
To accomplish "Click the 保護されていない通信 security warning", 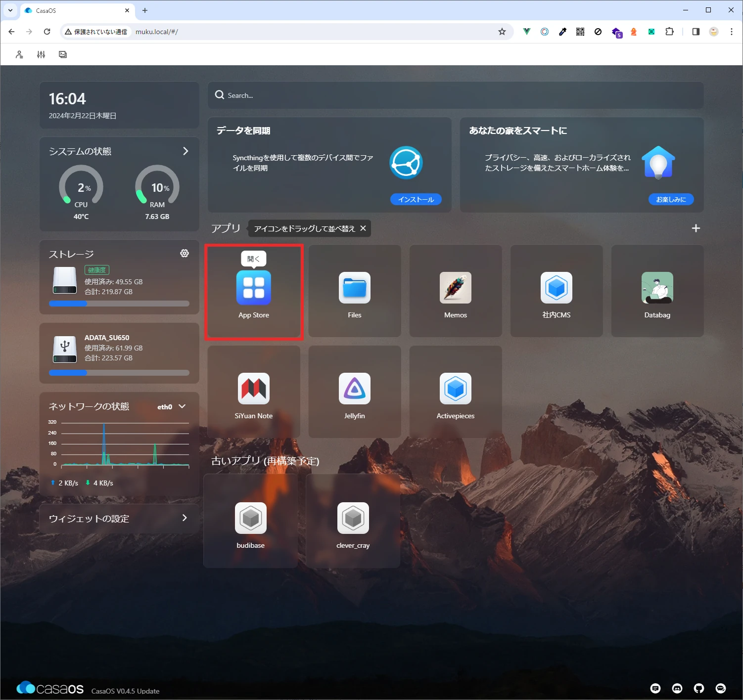I will pyautogui.click(x=96, y=32).
